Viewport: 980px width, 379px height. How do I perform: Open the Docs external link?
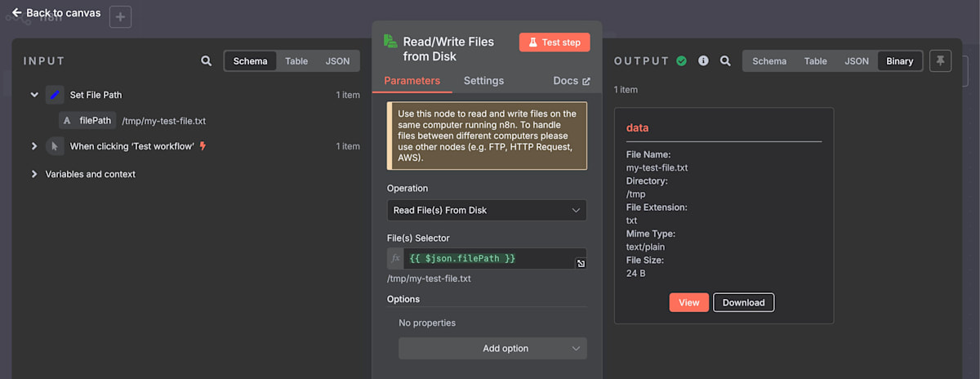pos(571,81)
